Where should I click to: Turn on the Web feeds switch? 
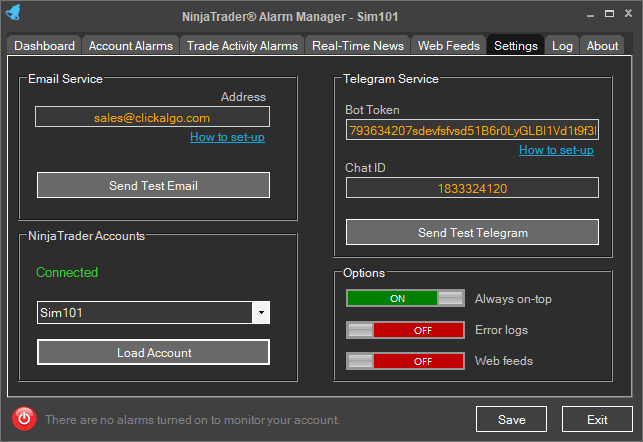point(405,361)
